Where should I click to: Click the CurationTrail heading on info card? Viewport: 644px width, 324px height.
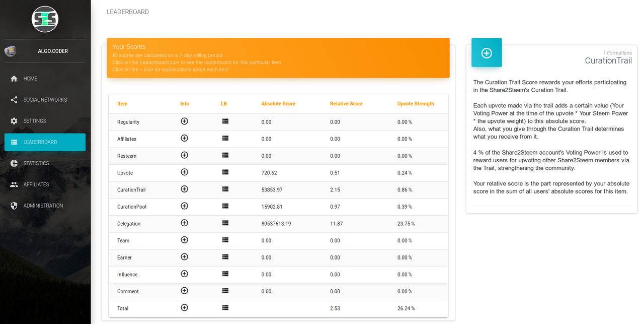point(608,60)
